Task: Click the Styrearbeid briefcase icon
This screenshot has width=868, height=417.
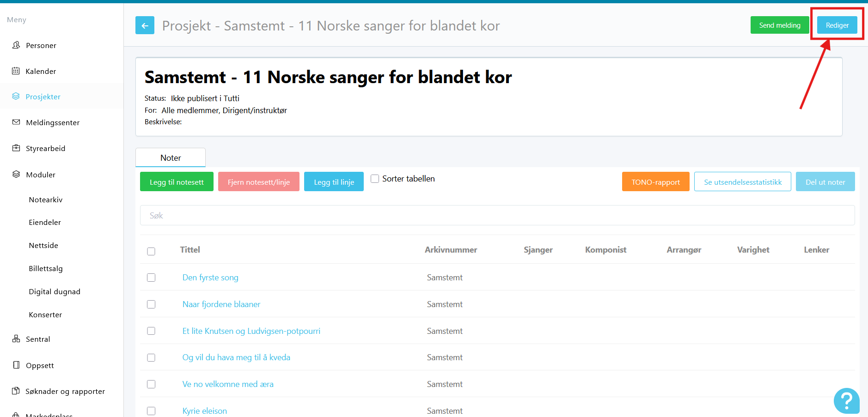Action: click(16, 148)
